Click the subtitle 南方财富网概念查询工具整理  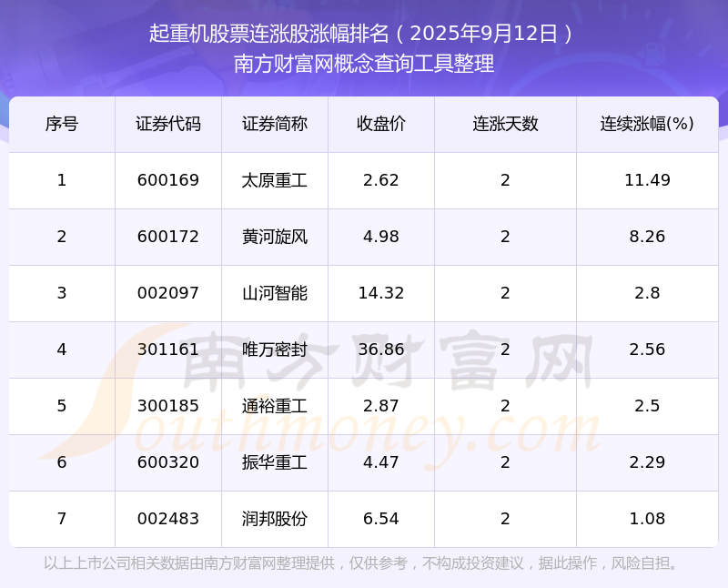(x=364, y=64)
